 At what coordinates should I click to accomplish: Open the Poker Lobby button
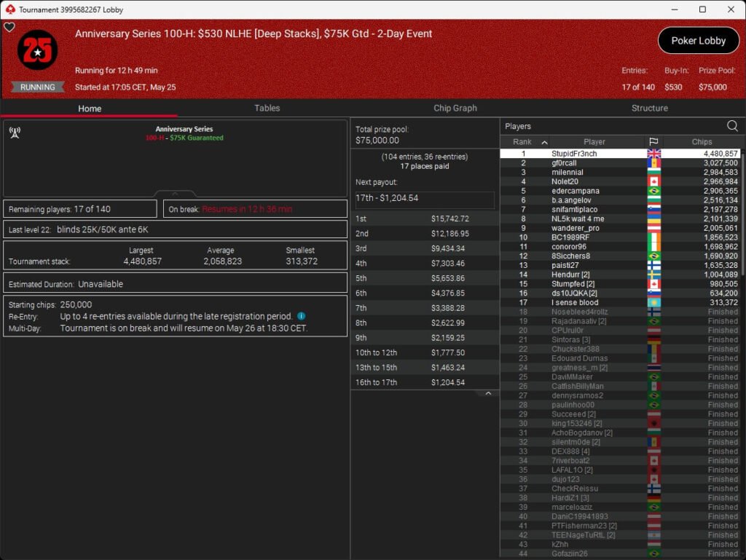[699, 41]
